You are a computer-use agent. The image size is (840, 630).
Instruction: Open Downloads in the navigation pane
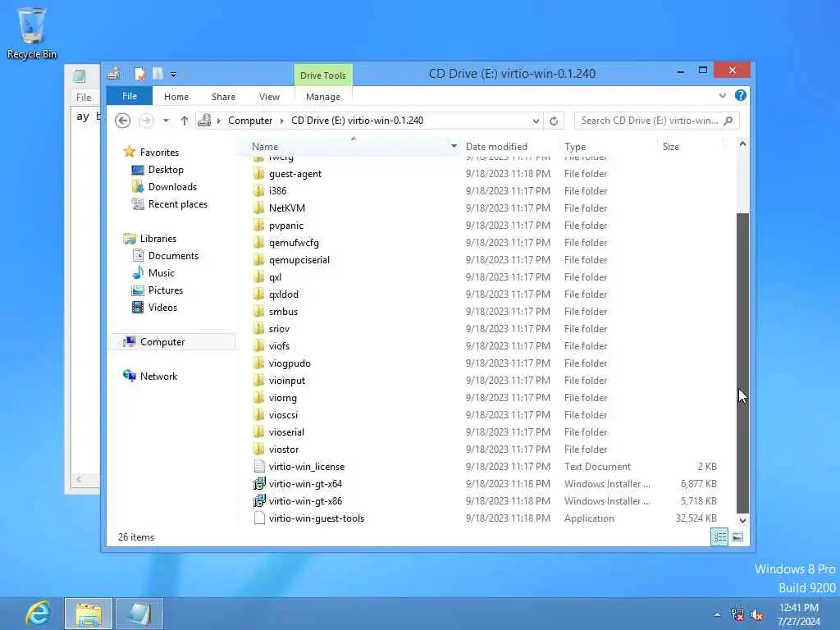[172, 187]
